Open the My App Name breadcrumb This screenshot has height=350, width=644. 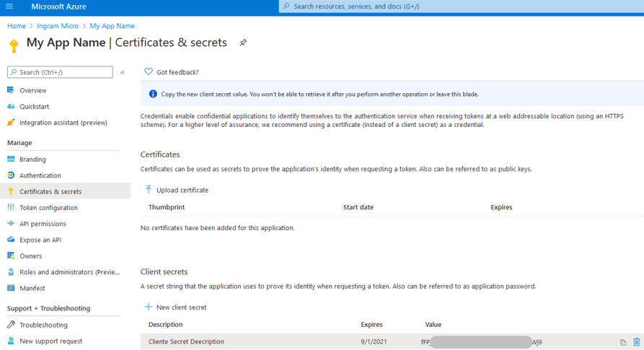(x=112, y=26)
